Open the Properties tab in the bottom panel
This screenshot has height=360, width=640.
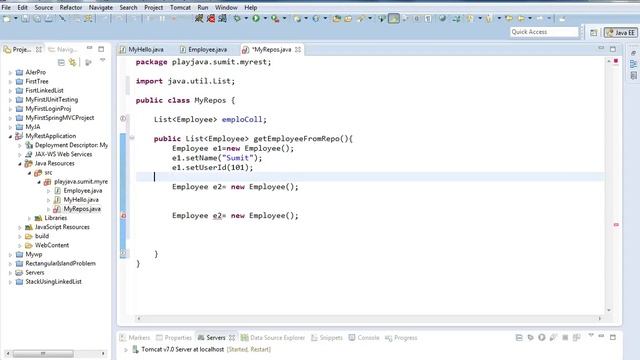pyautogui.click(x=174, y=338)
